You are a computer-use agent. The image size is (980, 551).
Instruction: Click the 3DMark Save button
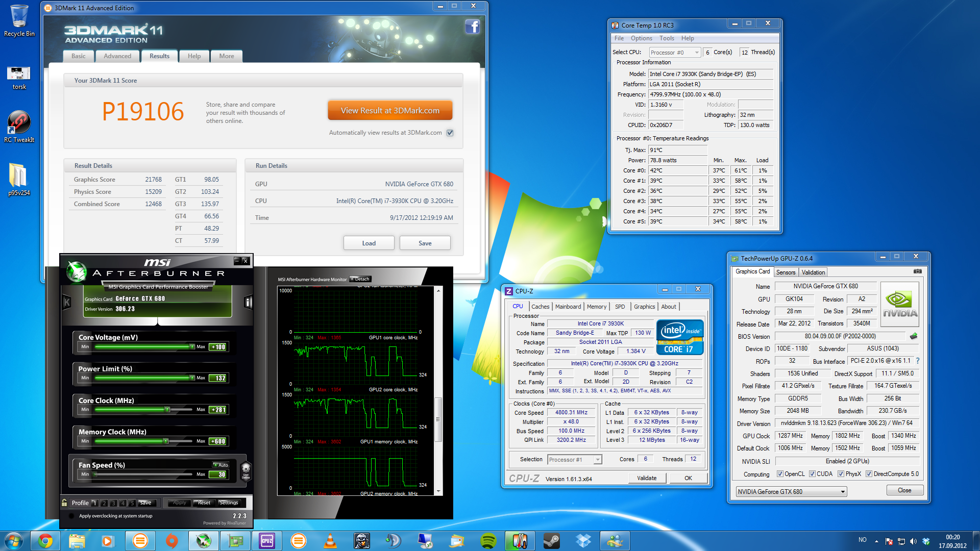425,243
